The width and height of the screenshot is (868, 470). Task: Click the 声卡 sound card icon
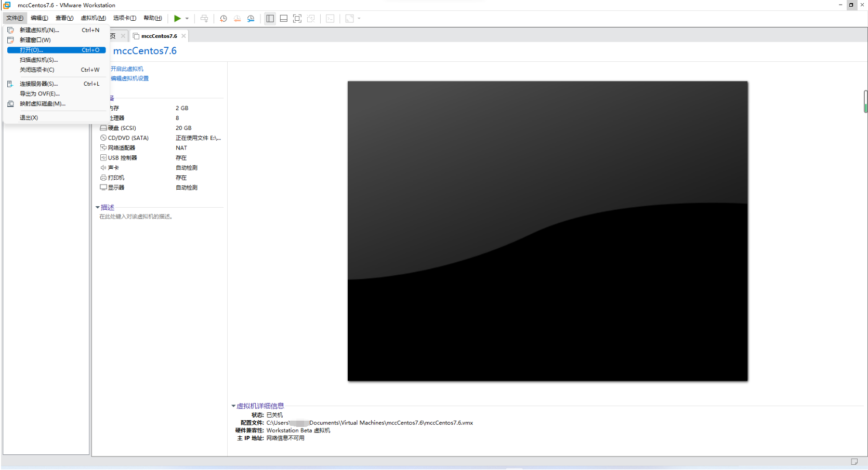click(x=103, y=168)
